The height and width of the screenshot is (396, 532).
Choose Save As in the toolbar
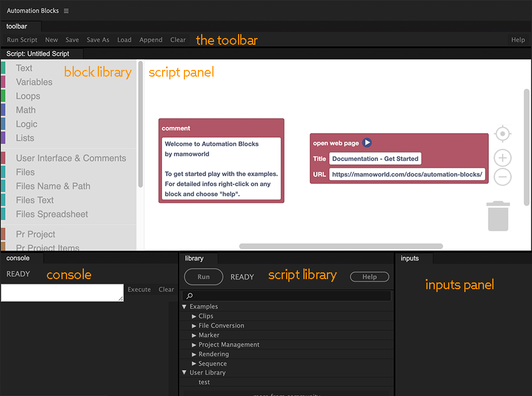(x=98, y=40)
